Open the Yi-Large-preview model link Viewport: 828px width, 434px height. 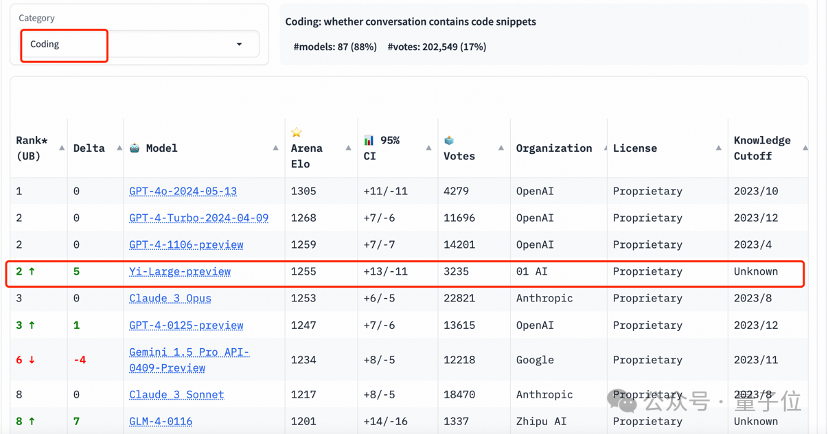180,272
